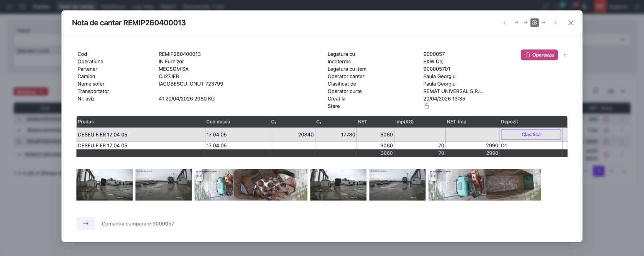Click the Opereaza lock button

[539, 55]
